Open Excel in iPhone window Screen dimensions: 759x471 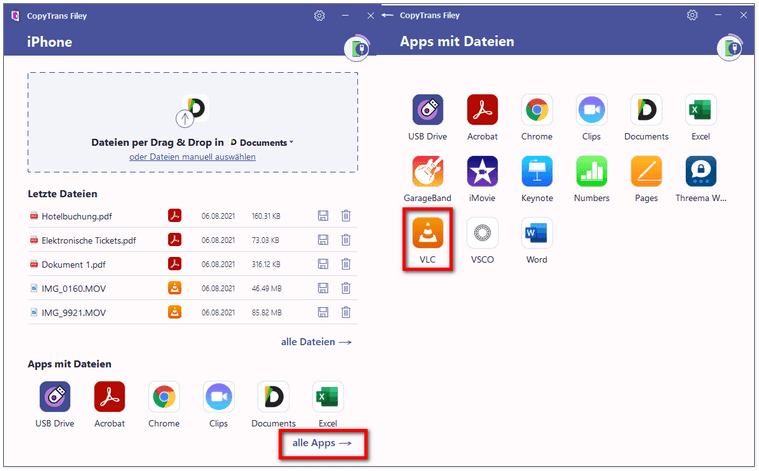pos(328,397)
